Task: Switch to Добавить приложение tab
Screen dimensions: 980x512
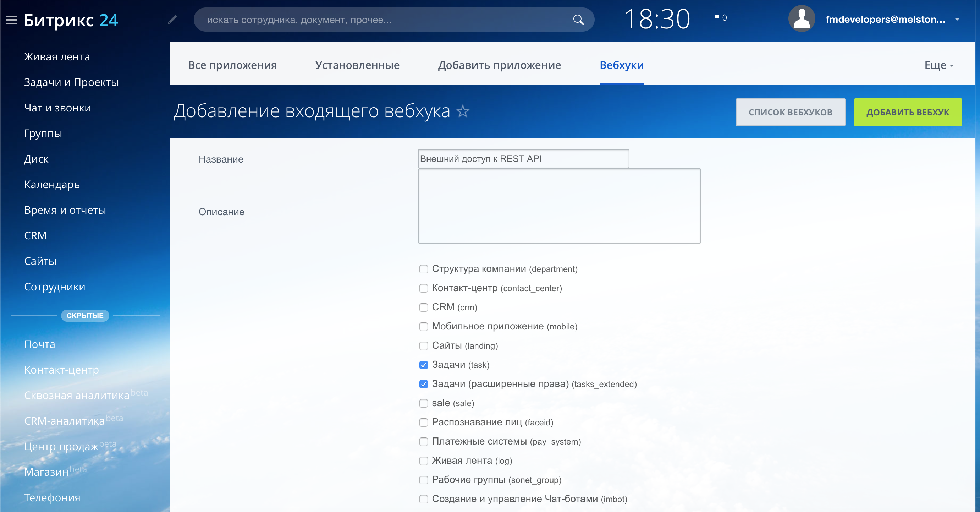Action: [499, 65]
